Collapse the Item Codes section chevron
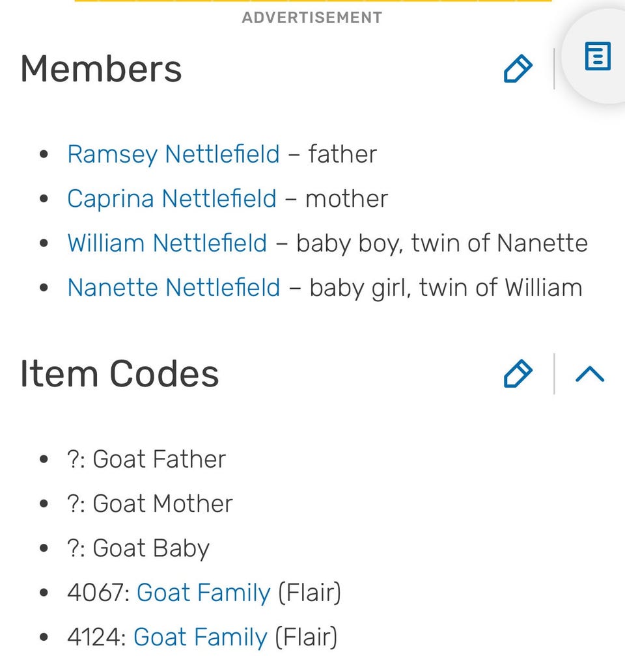The height and width of the screenshot is (672, 625). (590, 374)
